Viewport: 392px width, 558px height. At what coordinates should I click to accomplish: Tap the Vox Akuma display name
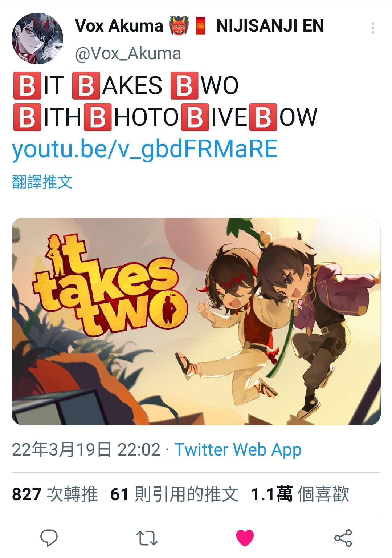point(119,26)
